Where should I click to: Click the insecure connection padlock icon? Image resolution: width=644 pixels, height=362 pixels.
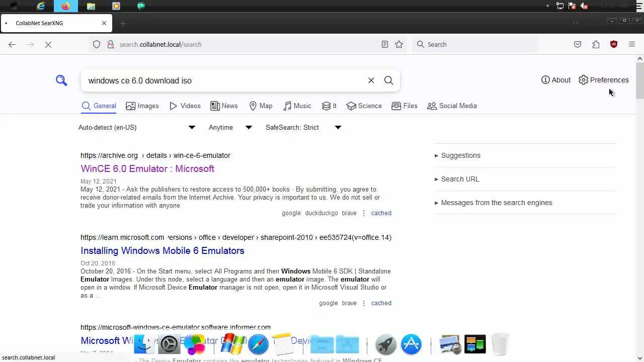(x=111, y=44)
